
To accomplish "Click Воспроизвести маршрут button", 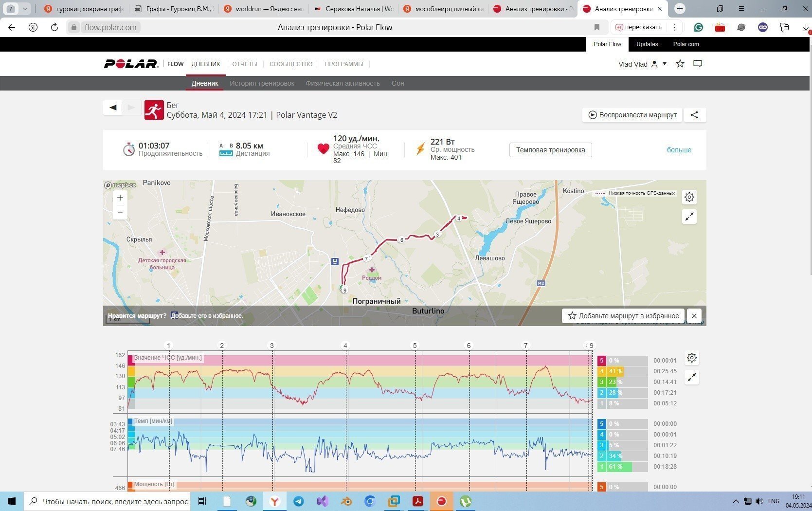I will pyautogui.click(x=632, y=115).
